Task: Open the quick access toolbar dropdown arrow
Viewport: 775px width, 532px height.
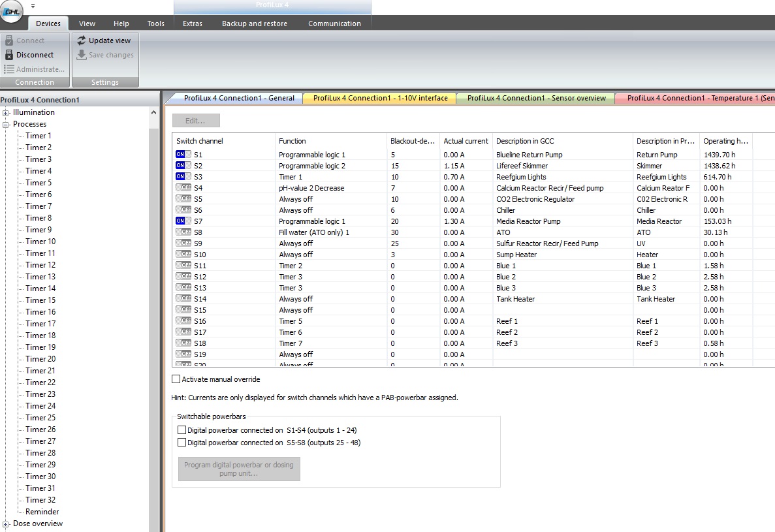Action: [x=33, y=6]
